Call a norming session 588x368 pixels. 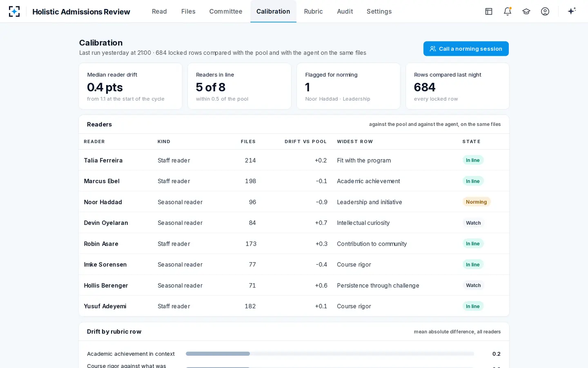[x=466, y=49]
